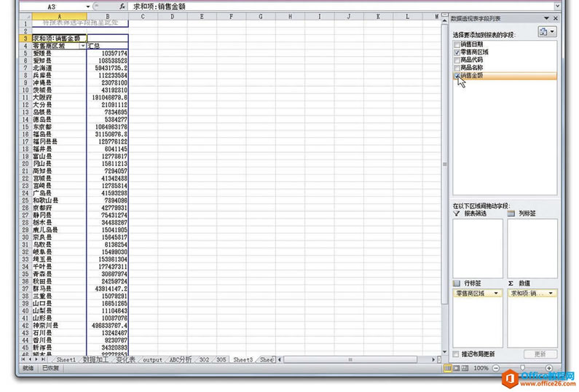Go to the next sheet tab arrow

[x=36, y=359]
